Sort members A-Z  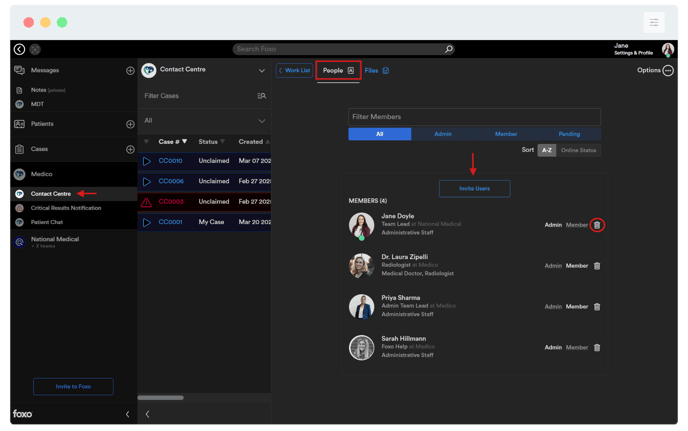coord(547,150)
